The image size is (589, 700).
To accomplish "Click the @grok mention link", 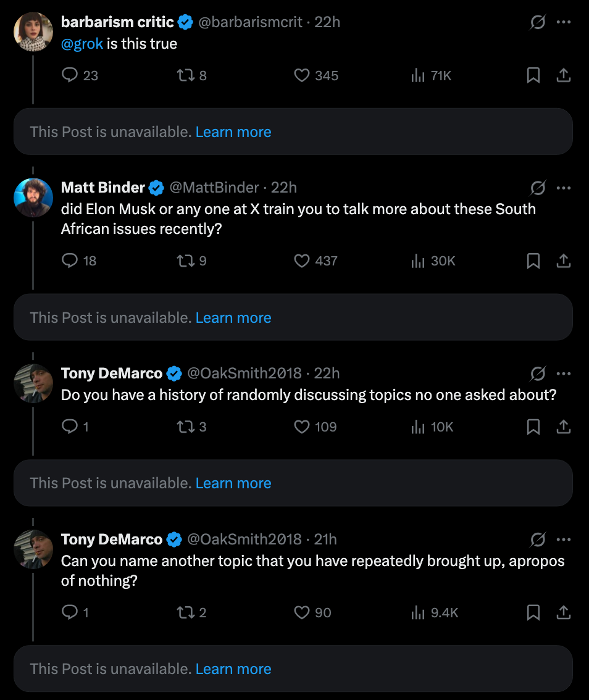I will coord(80,44).
